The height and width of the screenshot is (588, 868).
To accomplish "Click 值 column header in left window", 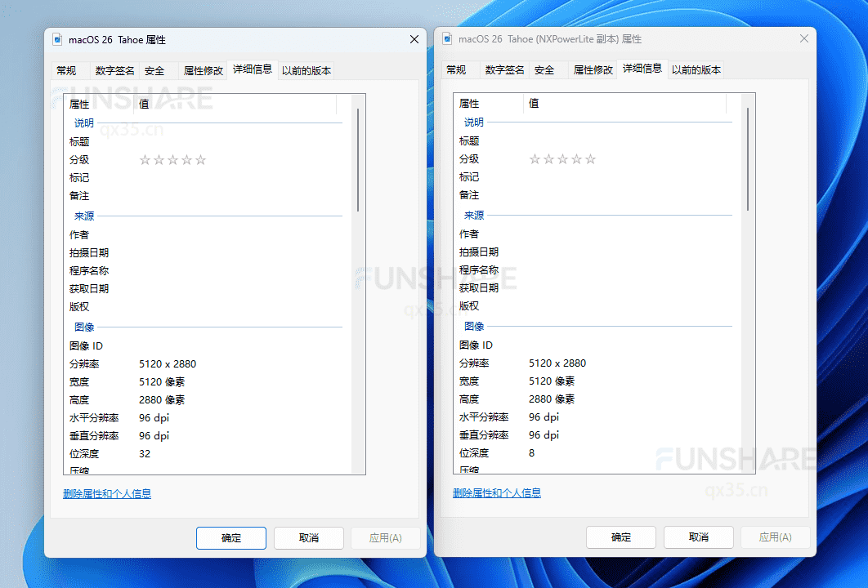I will [x=235, y=104].
